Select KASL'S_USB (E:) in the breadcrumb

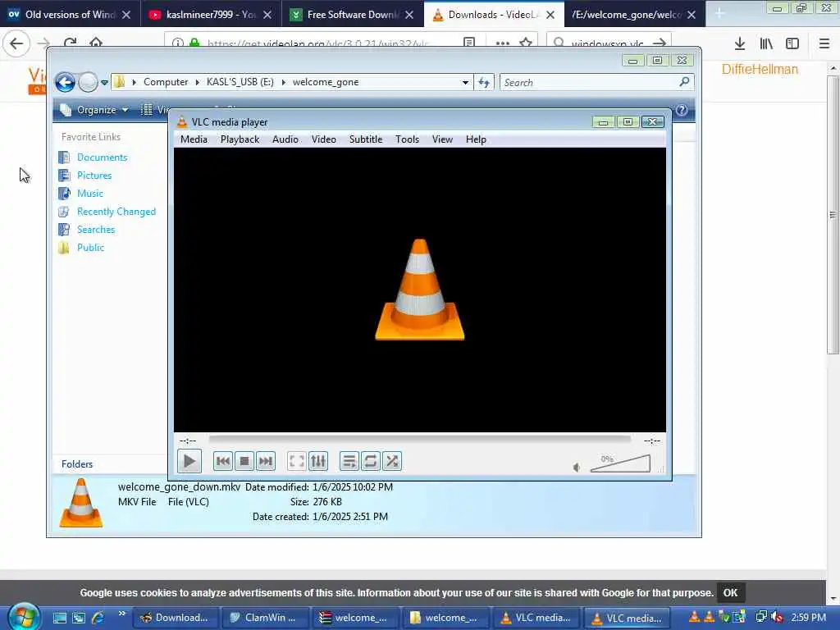pos(240,82)
